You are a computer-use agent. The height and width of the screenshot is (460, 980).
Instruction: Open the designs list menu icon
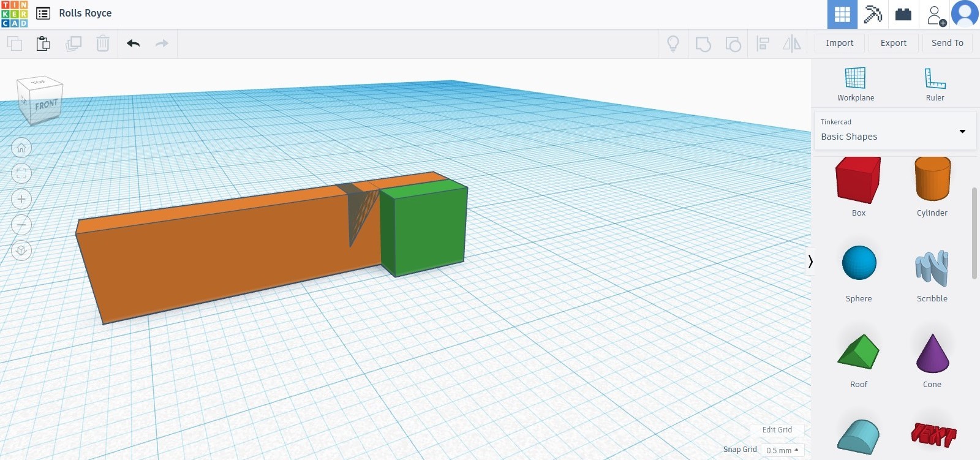(43, 13)
